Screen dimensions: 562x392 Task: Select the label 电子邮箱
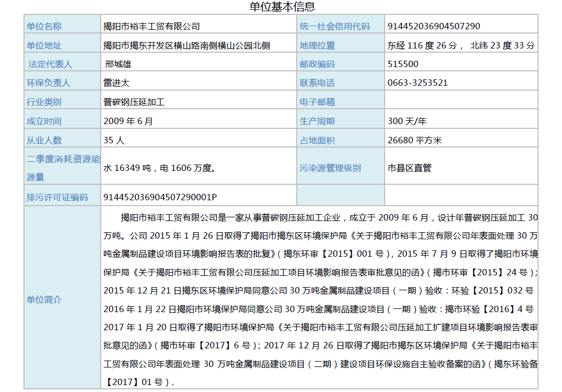317,102
